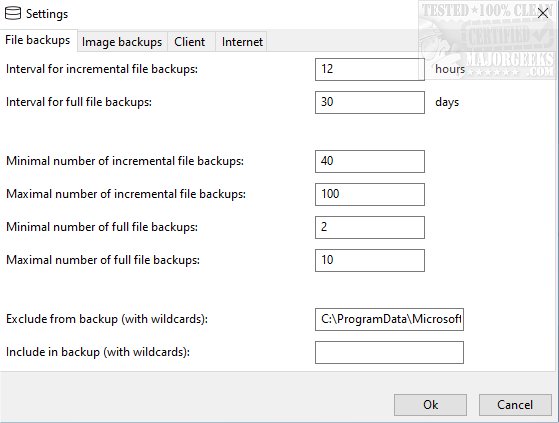Viewport: 559px width, 423px height.
Task: Click the 'Settings' window title text
Action: (x=47, y=14)
